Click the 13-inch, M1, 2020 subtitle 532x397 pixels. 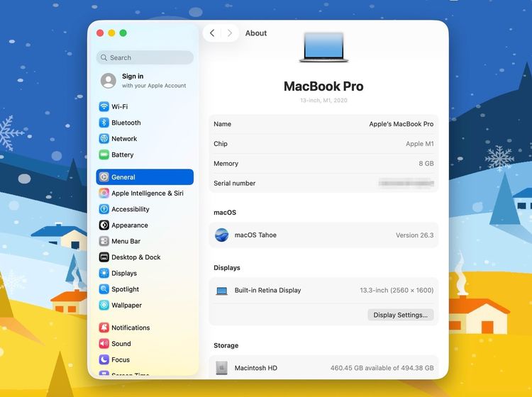point(323,101)
